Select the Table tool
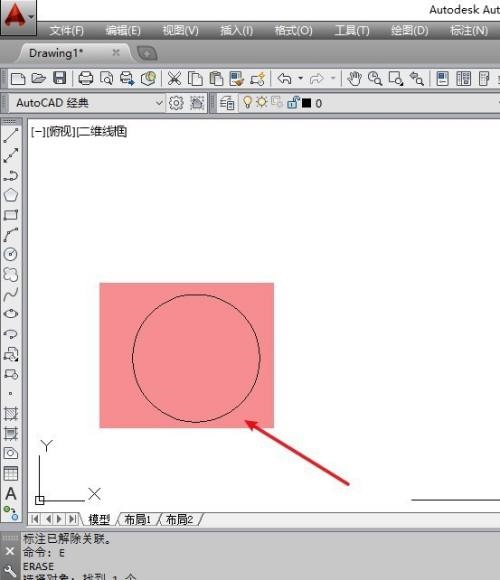Image resolution: width=500 pixels, height=580 pixels. pyautogui.click(x=11, y=473)
